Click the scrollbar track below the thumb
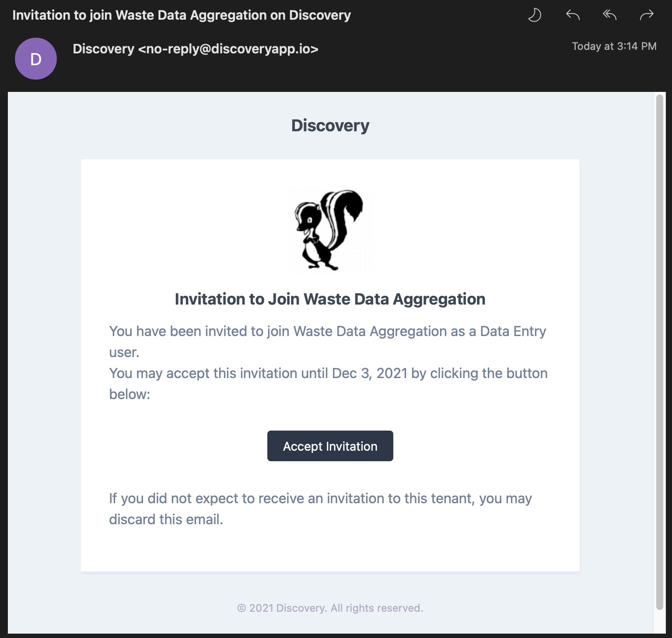The width and height of the screenshot is (672, 638). pos(660,621)
